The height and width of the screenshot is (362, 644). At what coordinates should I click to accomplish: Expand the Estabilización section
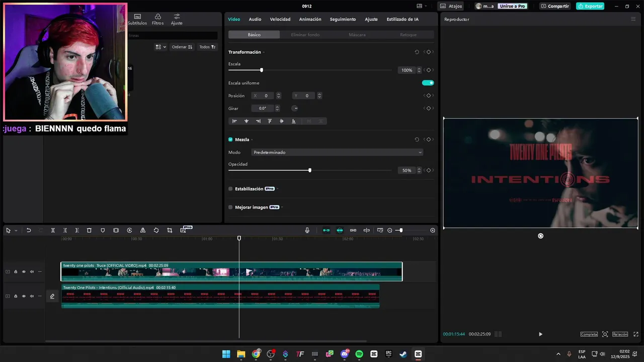pos(277,189)
